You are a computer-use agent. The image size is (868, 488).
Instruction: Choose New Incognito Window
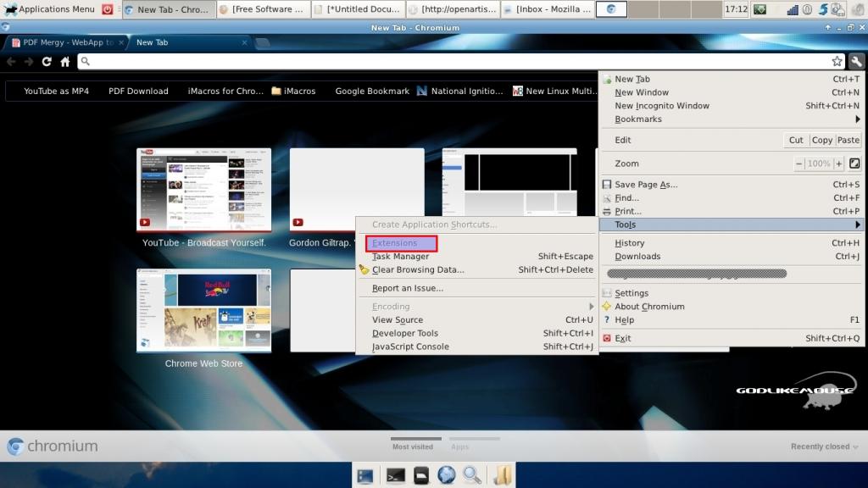point(731,106)
